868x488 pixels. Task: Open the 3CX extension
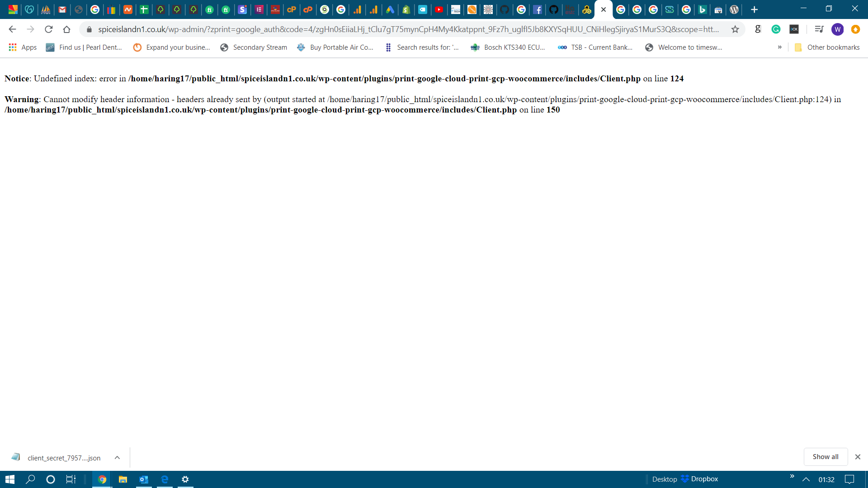pos(794,29)
